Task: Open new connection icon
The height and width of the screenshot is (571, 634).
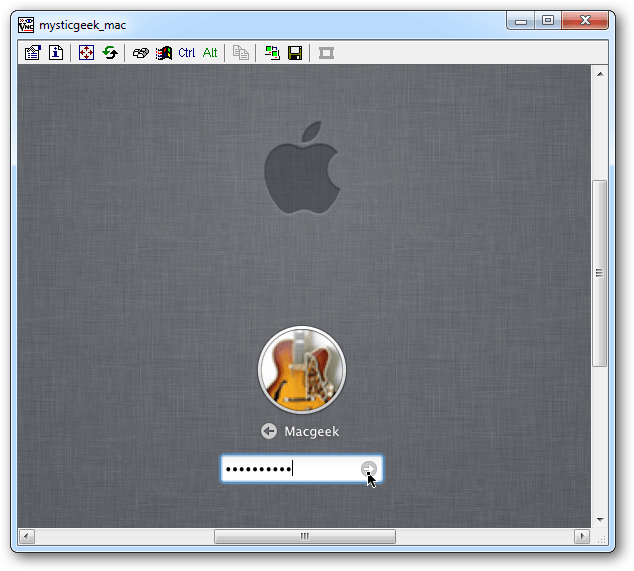Action: pyautogui.click(x=272, y=53)
